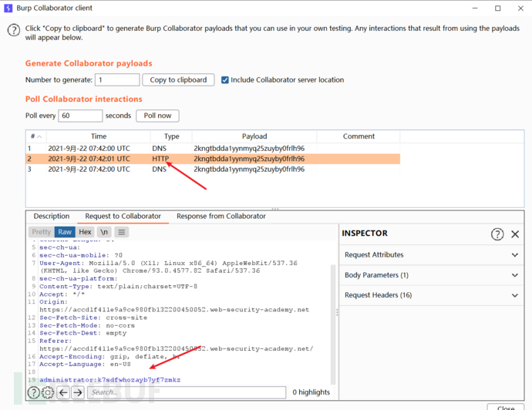The image size is (532, 410).
Task: Click the Copy to clipboard button
Action: [178, 79]
